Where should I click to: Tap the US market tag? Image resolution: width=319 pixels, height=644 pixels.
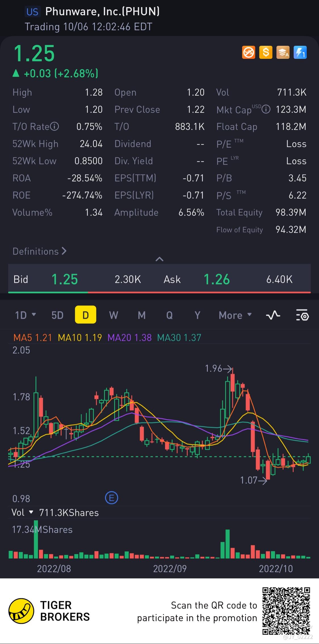(x=32, y=12)
